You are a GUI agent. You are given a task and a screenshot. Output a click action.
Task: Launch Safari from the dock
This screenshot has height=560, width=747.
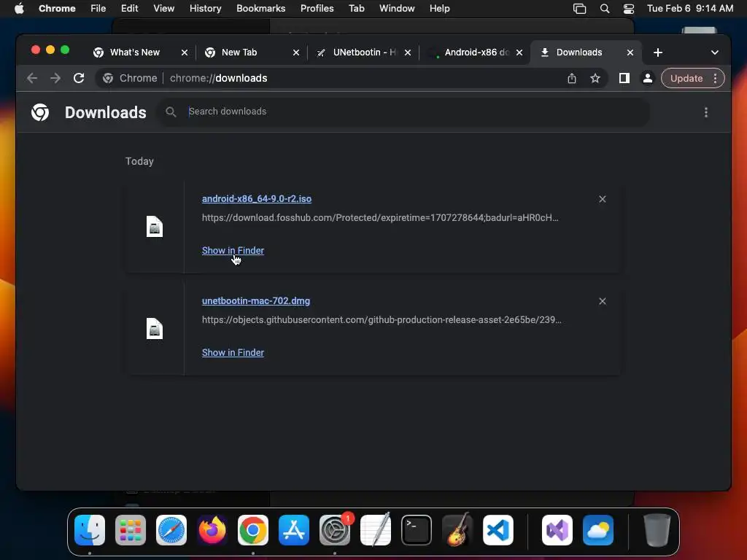point(171,530)
